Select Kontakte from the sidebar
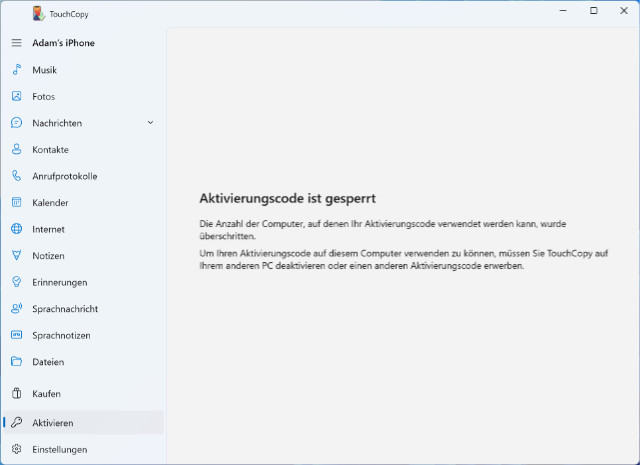The image size is (640, 465). coord(83,149)
